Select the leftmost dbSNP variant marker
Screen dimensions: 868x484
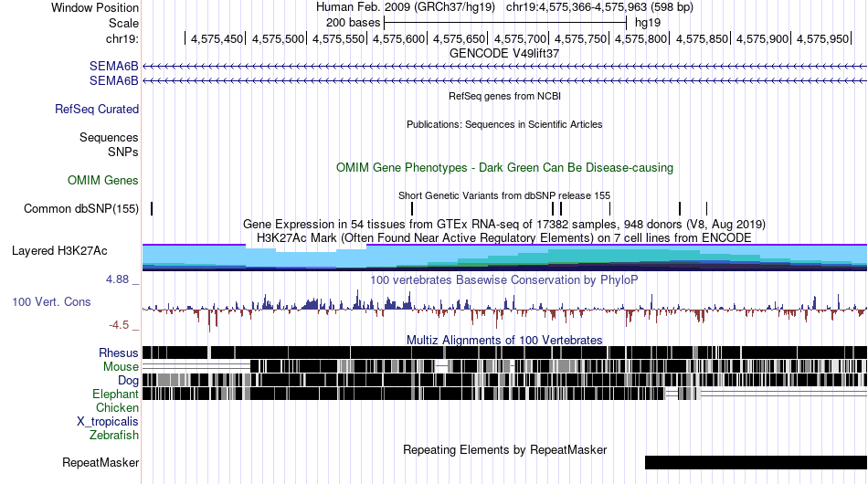point(152,208)
